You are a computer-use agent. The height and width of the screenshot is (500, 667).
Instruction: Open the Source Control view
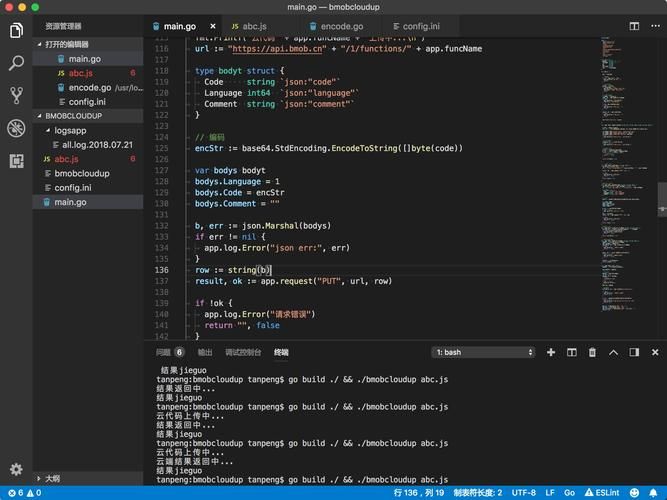coord(16,95)
